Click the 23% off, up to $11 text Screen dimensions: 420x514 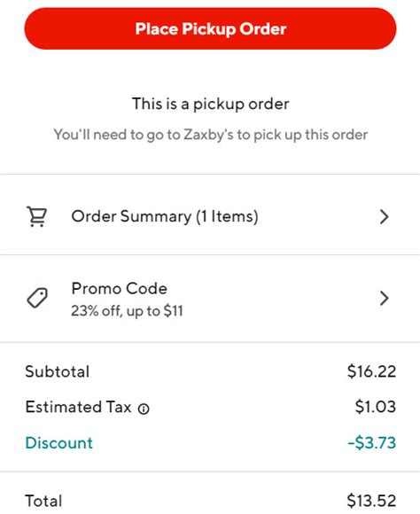pyautogui.click(x=127, y=311)
